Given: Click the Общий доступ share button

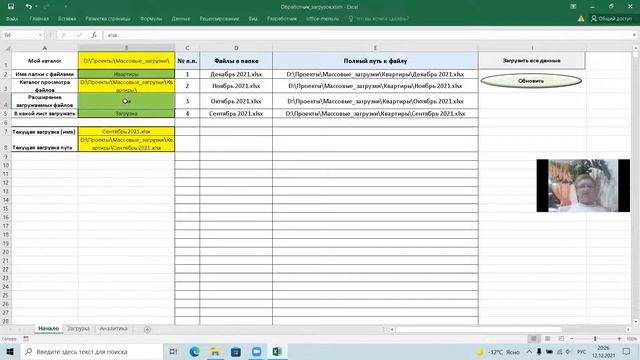Looking at the screenshot, I should coord(611,19).
